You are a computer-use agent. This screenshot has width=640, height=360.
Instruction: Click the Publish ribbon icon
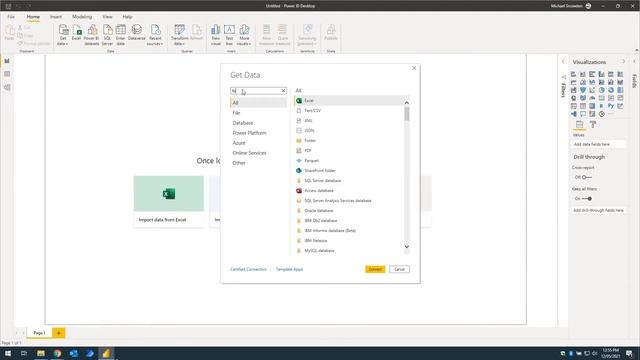tap(331, 33)
